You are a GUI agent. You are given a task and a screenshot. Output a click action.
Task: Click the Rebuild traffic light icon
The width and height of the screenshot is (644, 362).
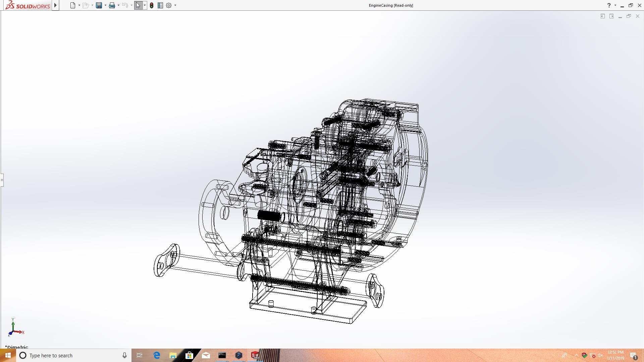coord(152,5)
